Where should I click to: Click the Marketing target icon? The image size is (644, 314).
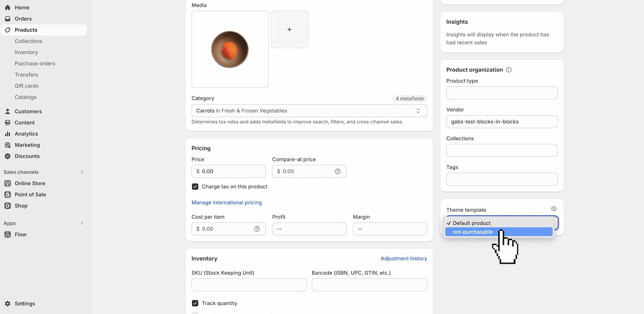pos(8,145)
